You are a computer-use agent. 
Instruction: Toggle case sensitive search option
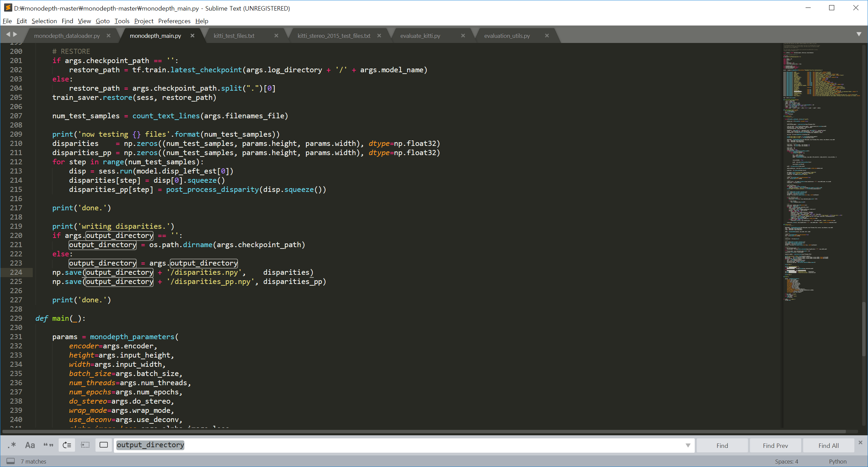point(30,445)
